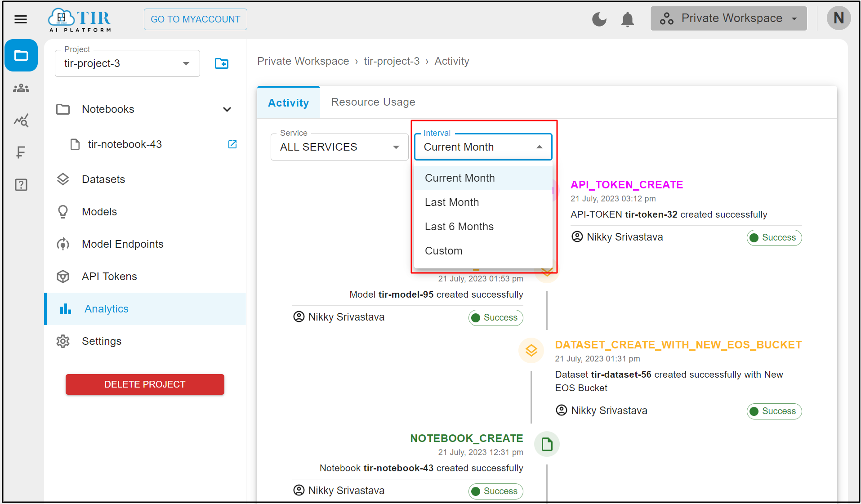861x504 pixels.
Task: Open the notifications bell
Action: pos(628,19)
